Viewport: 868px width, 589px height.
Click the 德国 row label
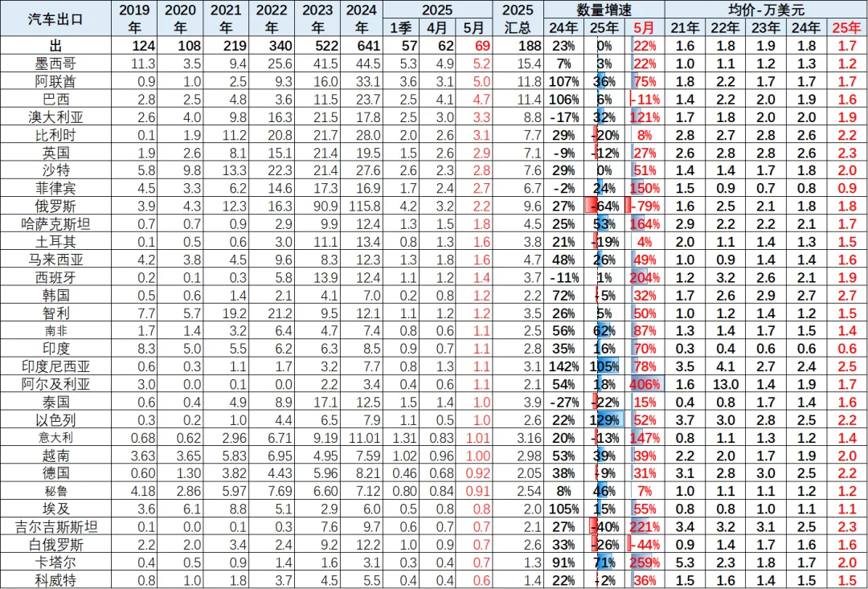[55, 472]
